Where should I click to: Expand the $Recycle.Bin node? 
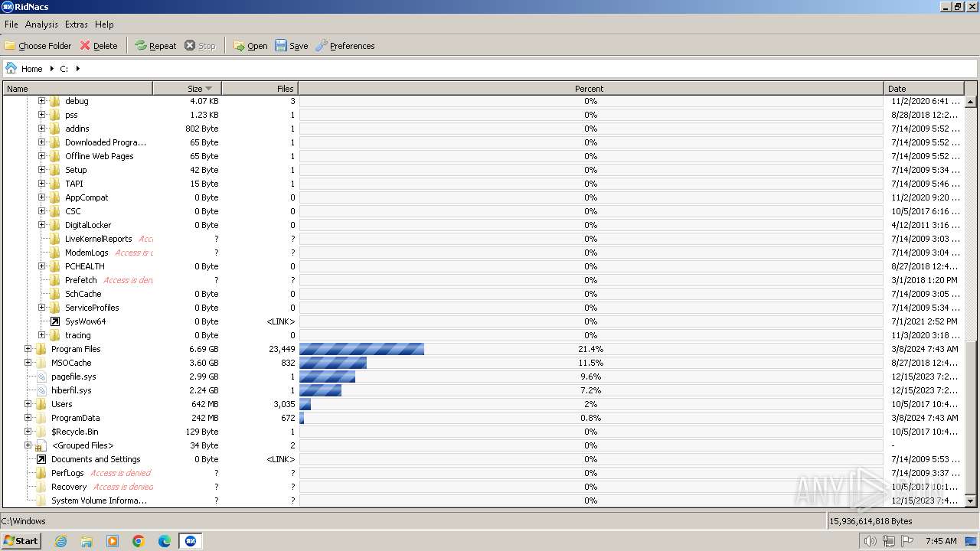[x=28, y=432]
